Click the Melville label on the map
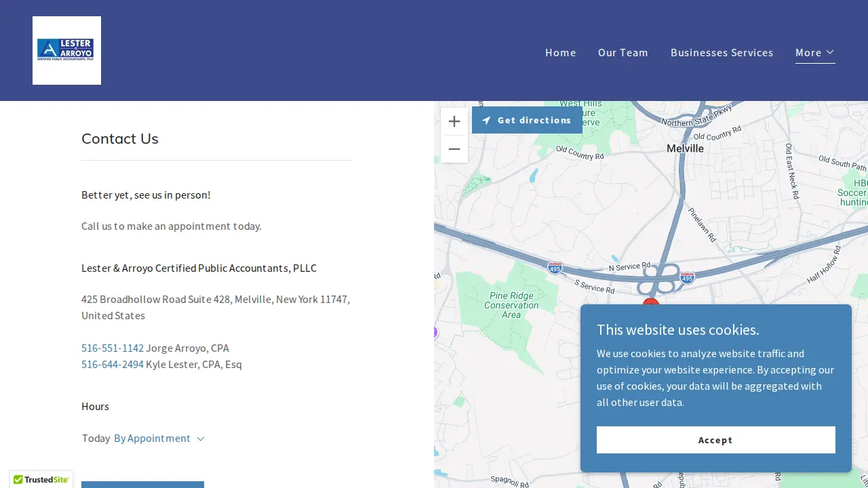The width and height of the screenshot is (868, 488). click(685, 148)
